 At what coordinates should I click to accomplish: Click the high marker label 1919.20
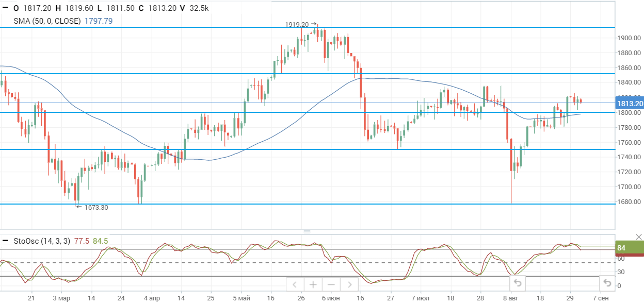click(x=297, y=24)
